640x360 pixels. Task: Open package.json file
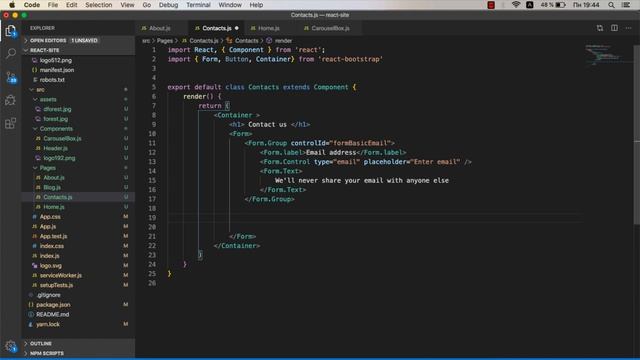[x=78, y=305]
